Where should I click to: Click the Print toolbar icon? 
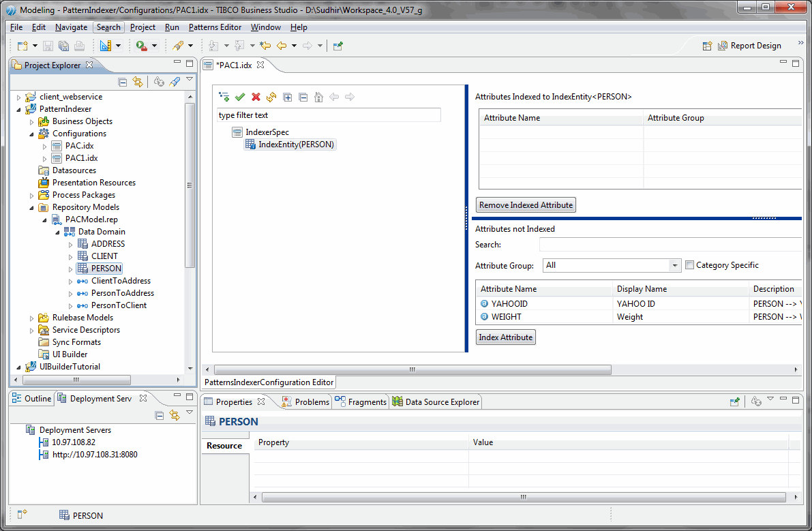click(x=79, y=46)
